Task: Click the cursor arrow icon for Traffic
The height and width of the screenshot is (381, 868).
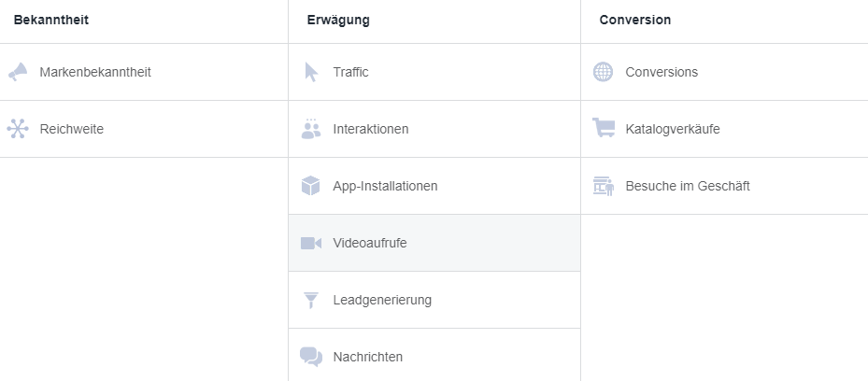Action: click(x=311, y=72)
